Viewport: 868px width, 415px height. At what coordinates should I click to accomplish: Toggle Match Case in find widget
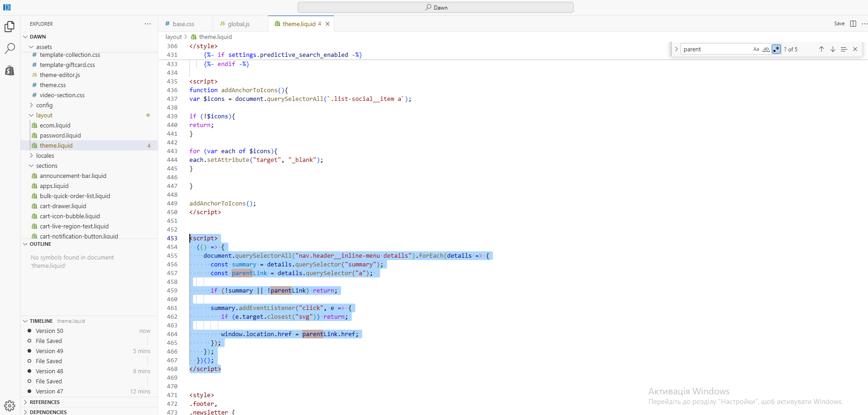pos(756,49)
